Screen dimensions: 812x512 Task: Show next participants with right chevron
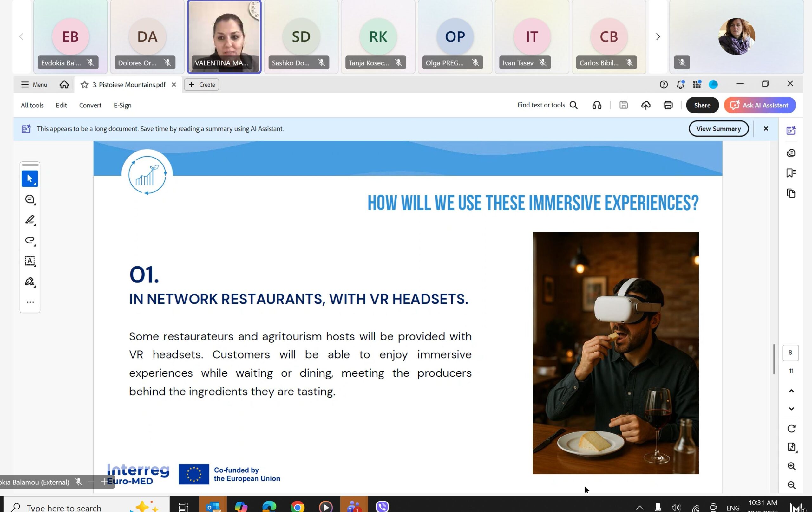[658, 36]
